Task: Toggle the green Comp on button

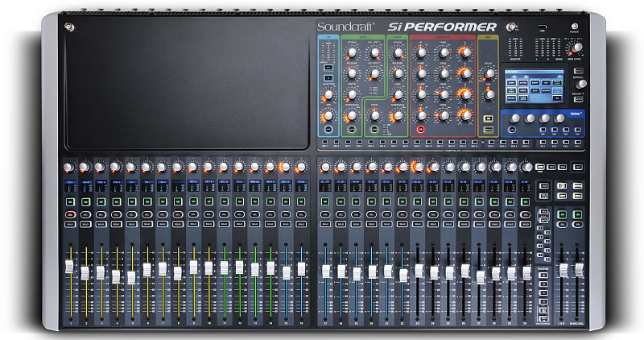Action: pyautogui.click(x=374, y=130)
